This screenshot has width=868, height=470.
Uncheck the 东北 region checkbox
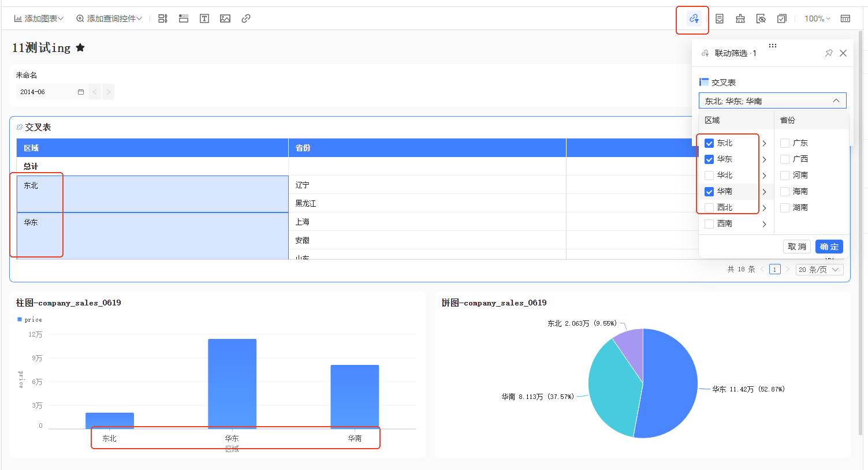[709, 143]
